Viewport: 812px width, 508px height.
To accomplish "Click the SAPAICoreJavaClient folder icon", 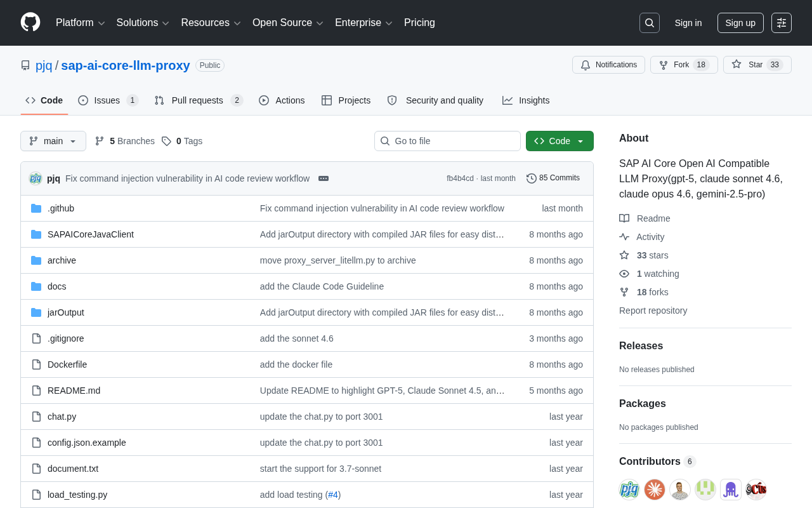I will coord(36,234).
